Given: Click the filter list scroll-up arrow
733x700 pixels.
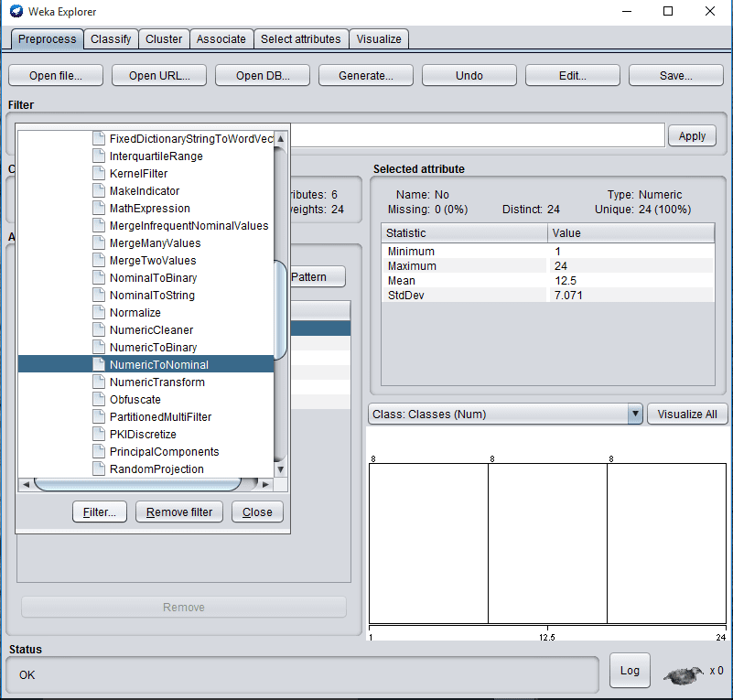Looking at the screenshot, I should click(x=281, y=139).
